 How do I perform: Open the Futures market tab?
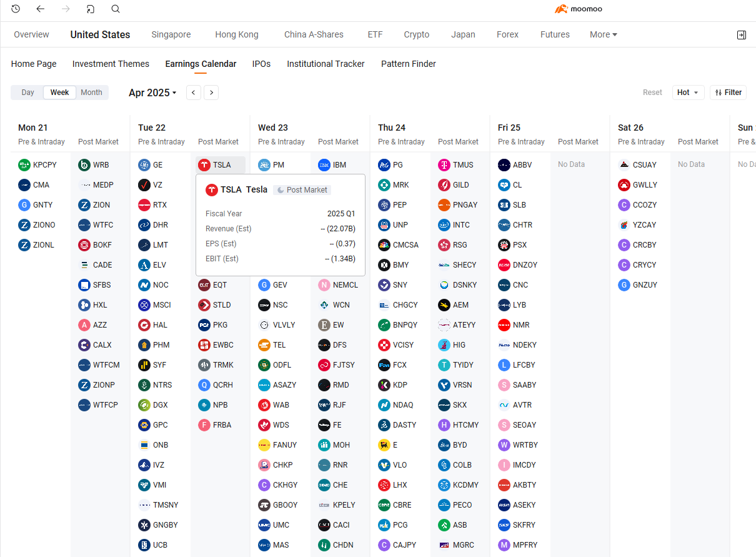(555, 35)
